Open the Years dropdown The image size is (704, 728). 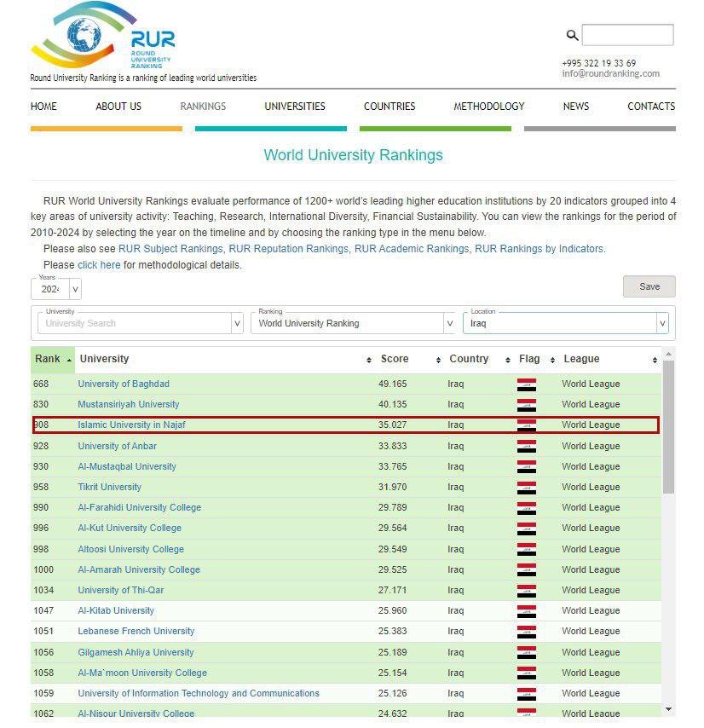click(75, 290)
